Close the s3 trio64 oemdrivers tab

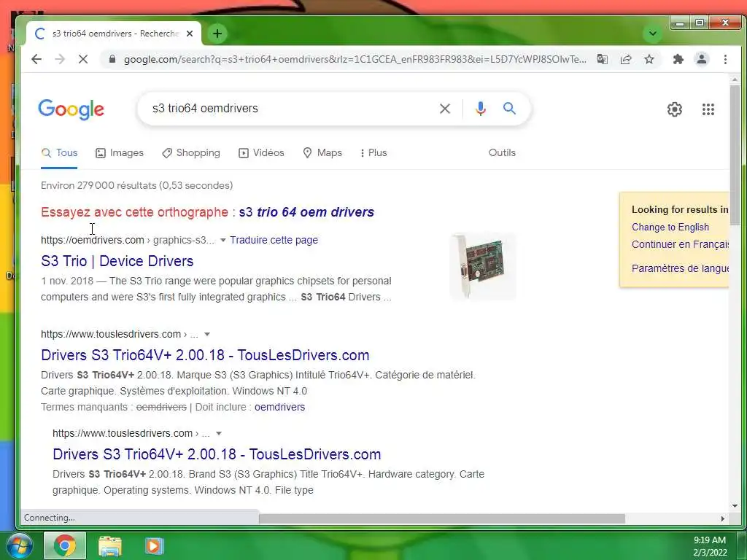pos(190,34)
